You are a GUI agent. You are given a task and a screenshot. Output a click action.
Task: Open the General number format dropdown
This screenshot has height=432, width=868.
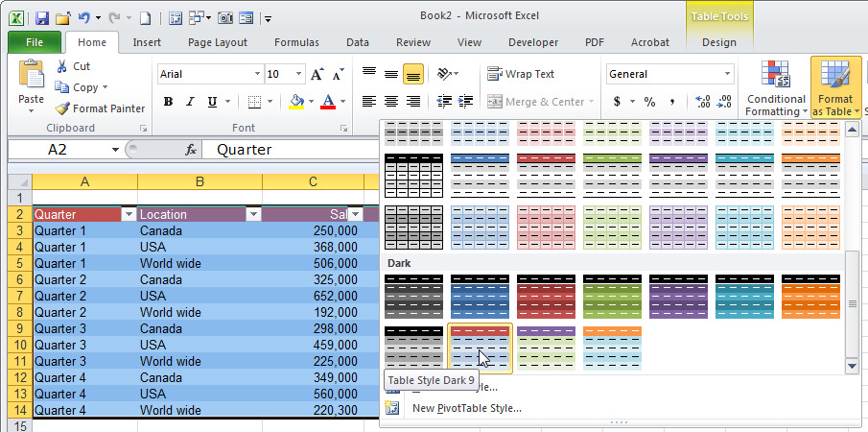point(727,74)
